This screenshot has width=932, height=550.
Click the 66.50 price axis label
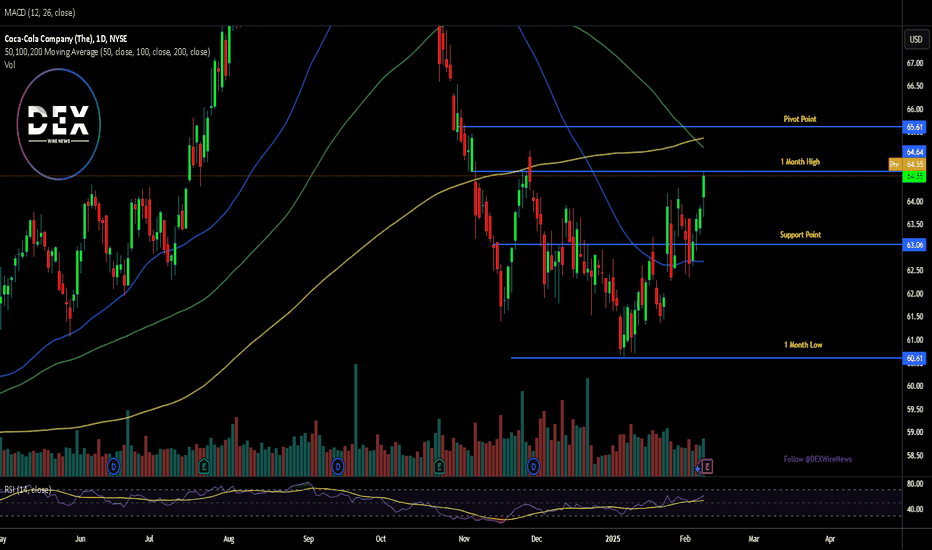915,86
